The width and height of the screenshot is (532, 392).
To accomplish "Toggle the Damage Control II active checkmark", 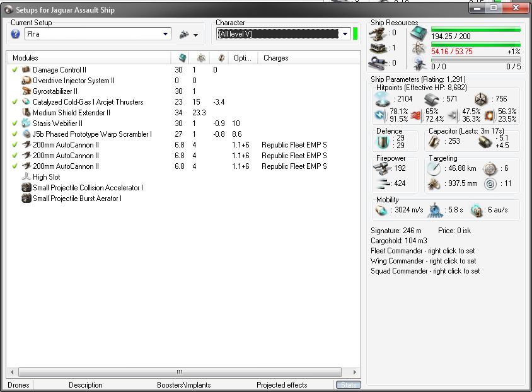I will coord(14,69).
